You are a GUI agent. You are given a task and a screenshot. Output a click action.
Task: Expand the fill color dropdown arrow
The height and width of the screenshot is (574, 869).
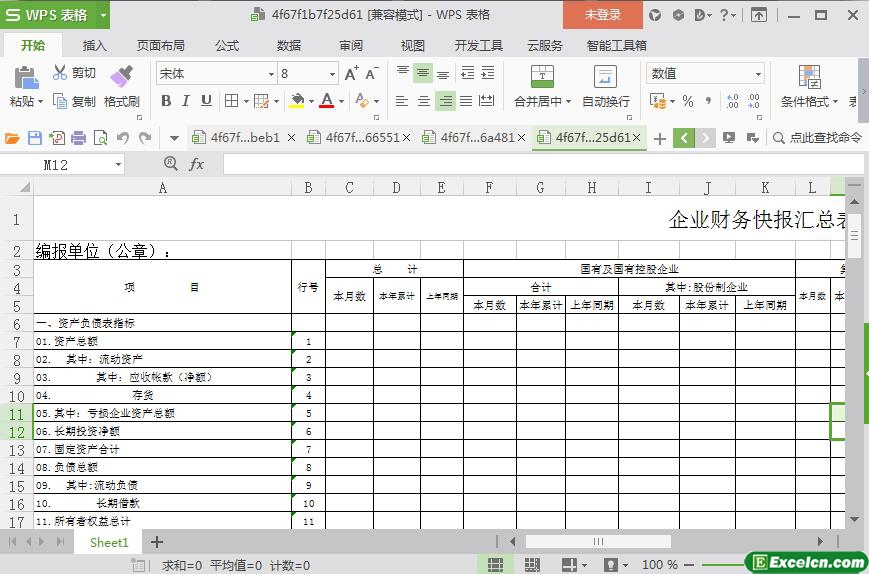tap(311, 101)
